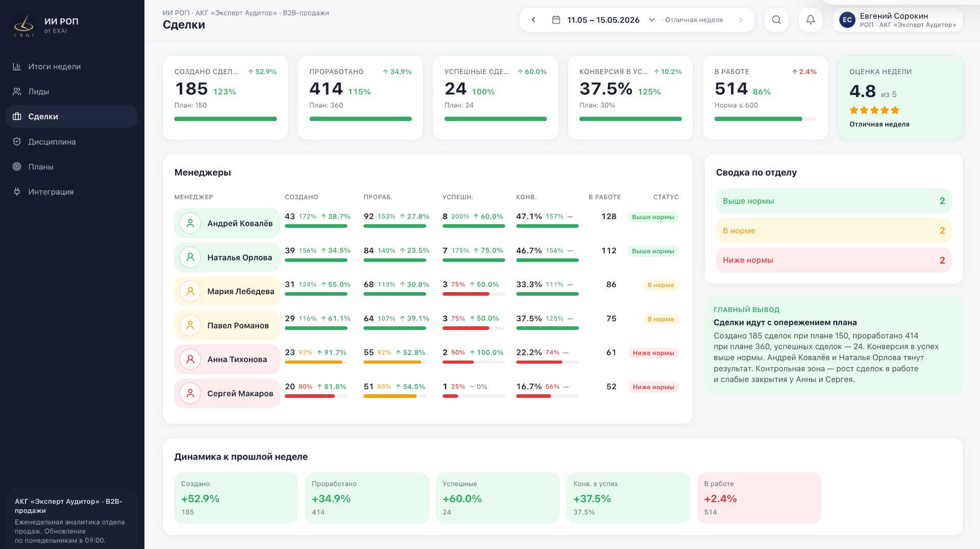The image size is (980, 549).
Task: Click the EXAI logo in sidebar
Action: pos(23,26)
